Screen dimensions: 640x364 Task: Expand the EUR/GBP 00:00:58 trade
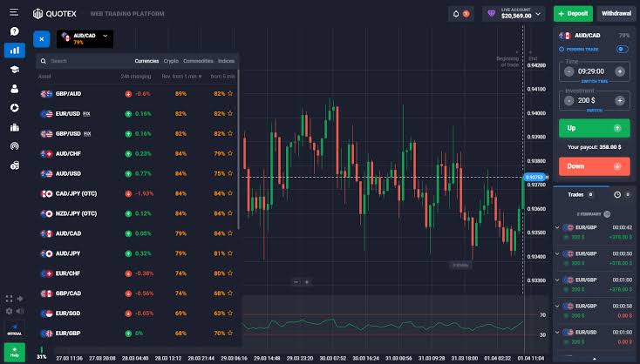click(x=557, y=306)
